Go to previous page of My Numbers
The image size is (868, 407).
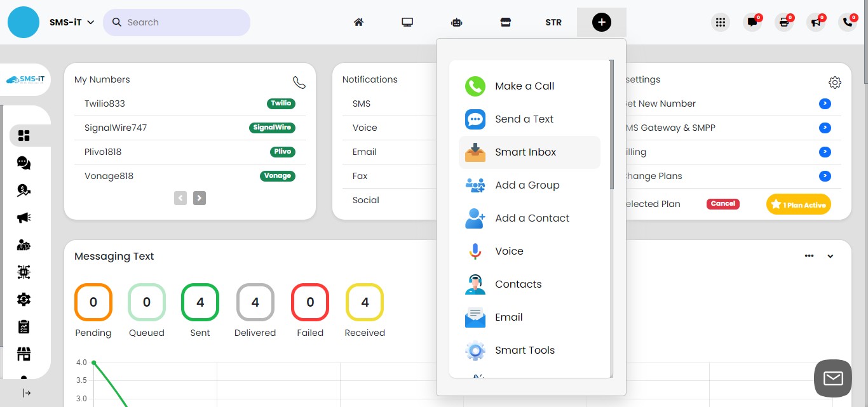pos(180,198)
